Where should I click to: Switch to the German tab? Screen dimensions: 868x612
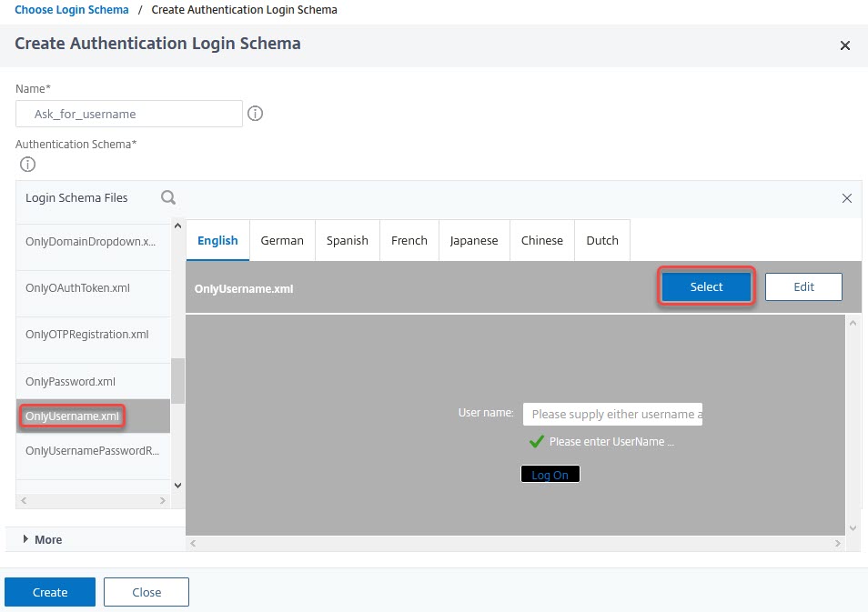tap(282, 240)
